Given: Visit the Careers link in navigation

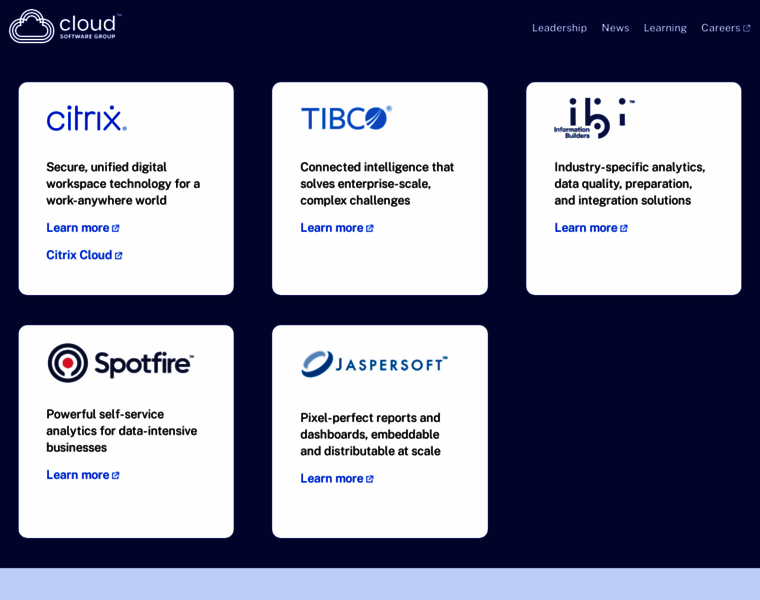Looking at the screenshot, I should click(x=725, y=28).
